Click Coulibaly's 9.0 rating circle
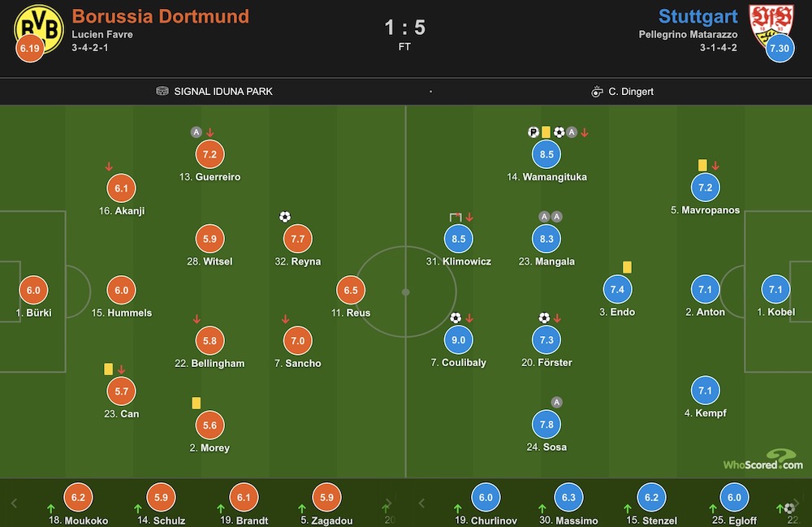 (458, 340)
